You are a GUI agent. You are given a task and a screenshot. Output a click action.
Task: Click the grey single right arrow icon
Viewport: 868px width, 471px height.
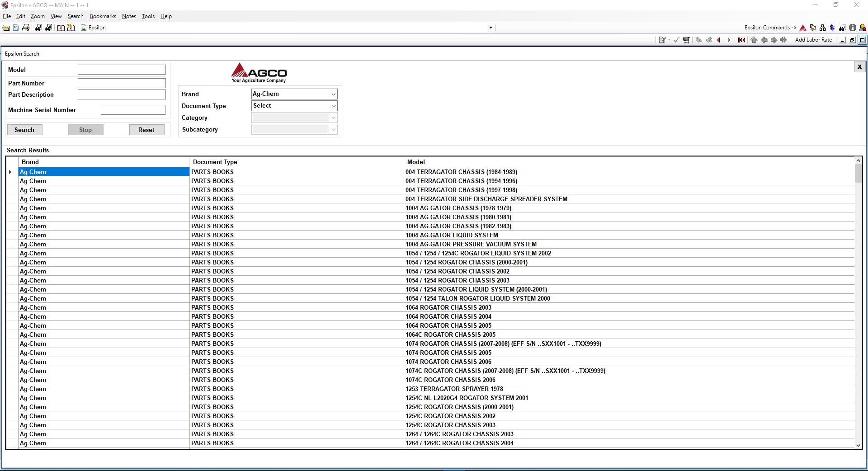click(774, 40)
